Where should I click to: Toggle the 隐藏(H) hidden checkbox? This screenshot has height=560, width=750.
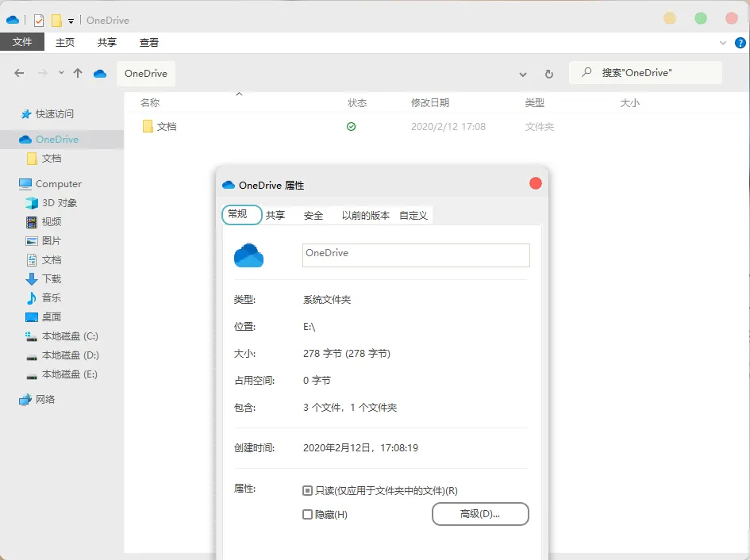tap(308, 515)
